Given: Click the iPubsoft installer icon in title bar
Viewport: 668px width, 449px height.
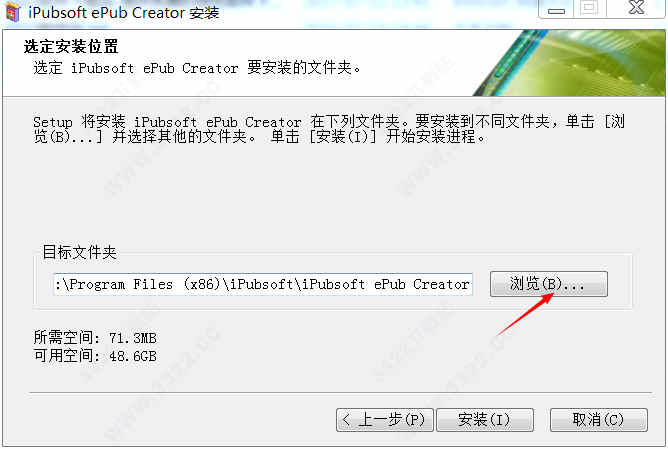Looking at the screenshot, I should click(x=13, y=12).
